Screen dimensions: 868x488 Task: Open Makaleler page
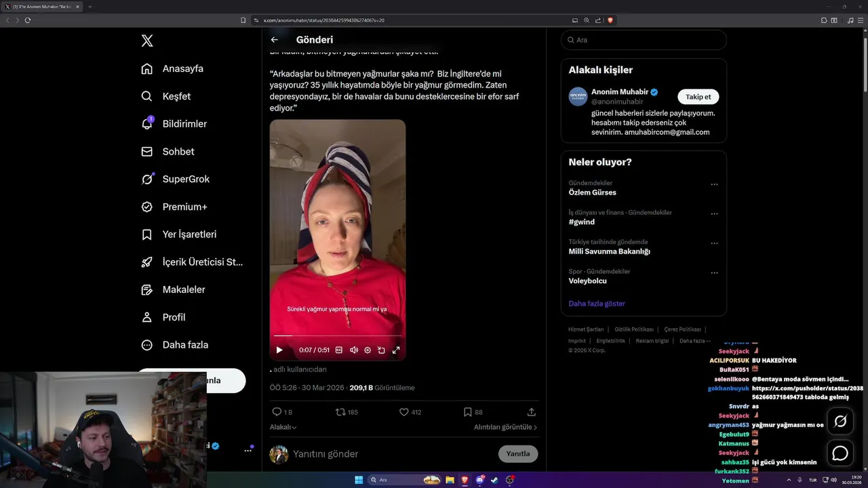pyautogui.click(x=173, y=289)
